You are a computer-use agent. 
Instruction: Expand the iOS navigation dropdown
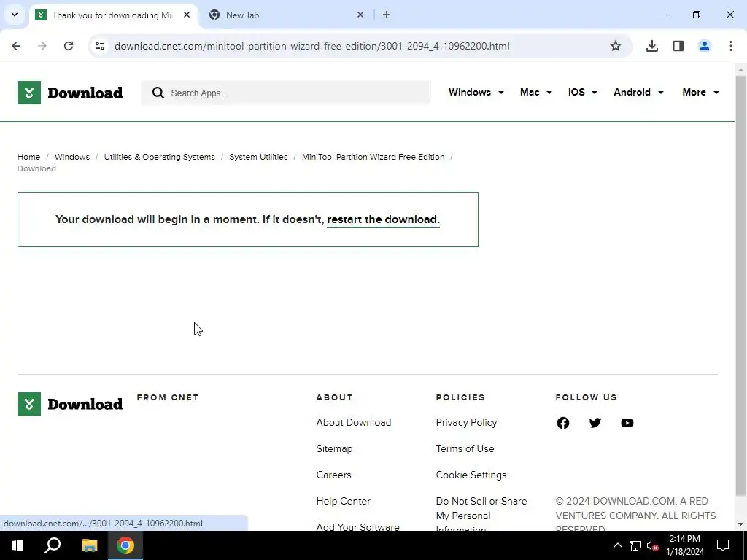click(x=583, y=93)
